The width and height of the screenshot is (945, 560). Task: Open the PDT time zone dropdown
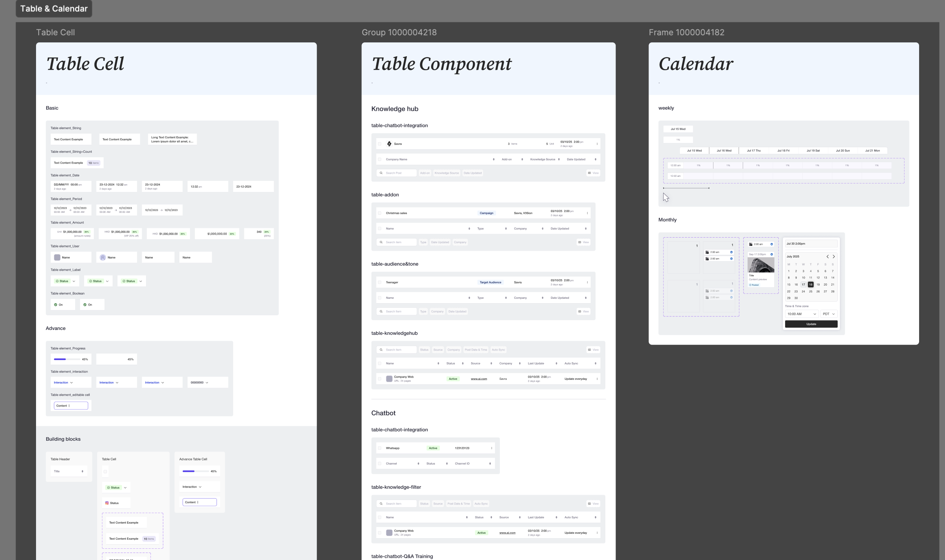point(829,314)
